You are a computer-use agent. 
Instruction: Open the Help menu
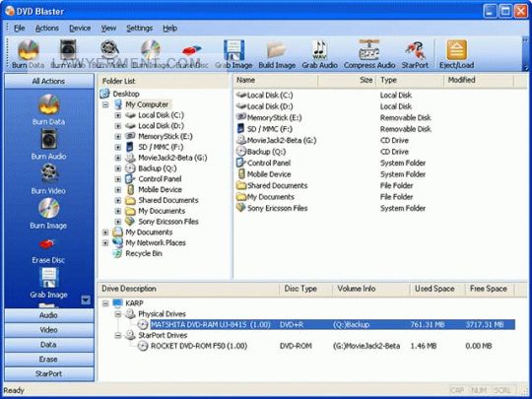[x=170, y=29]
